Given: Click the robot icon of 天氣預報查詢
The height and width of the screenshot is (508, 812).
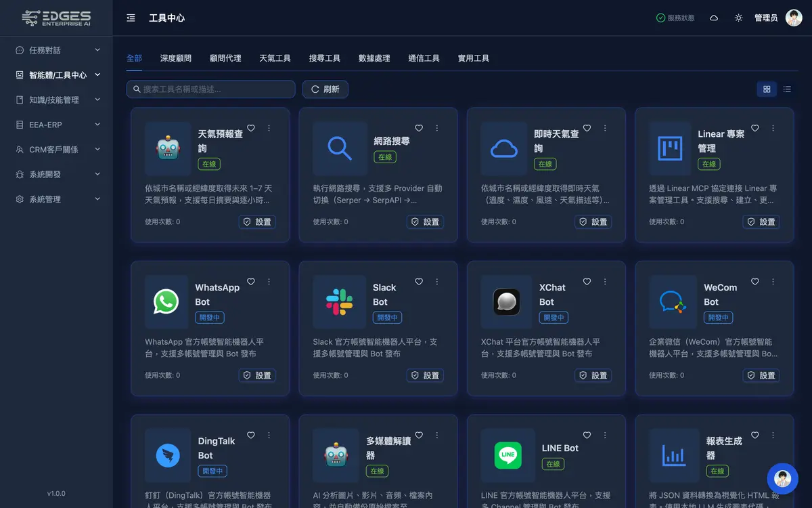Looking at the screenshot, I should point(168,148).
